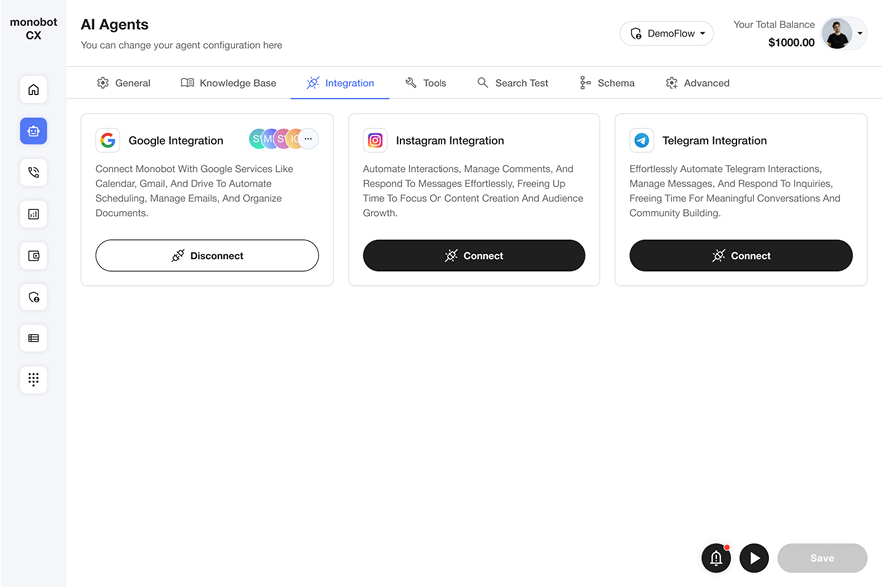The height and width of the screenshot is (588, 882).
Task: Open the Advanced tab
Action: tap(697, 83)
